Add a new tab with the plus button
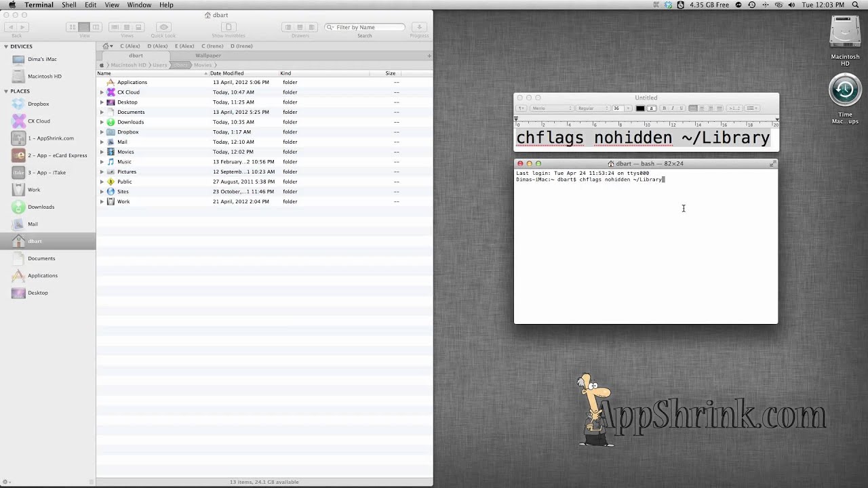Screen dimensions: 868x488 click(x=429, y=56)
